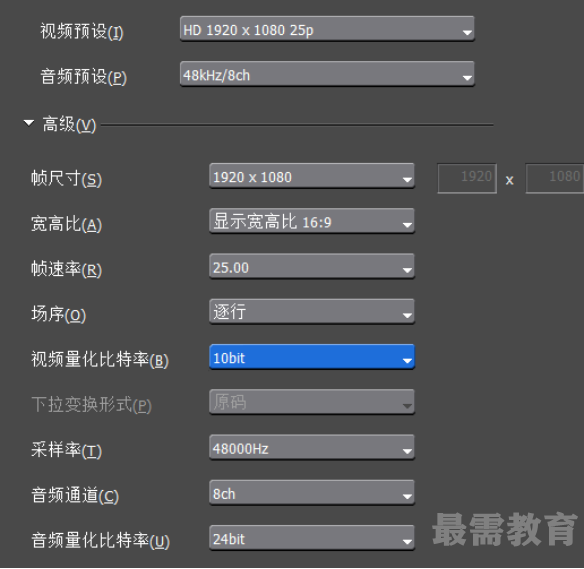
Task: Click the 高级(V) section label
Action: 69,124
